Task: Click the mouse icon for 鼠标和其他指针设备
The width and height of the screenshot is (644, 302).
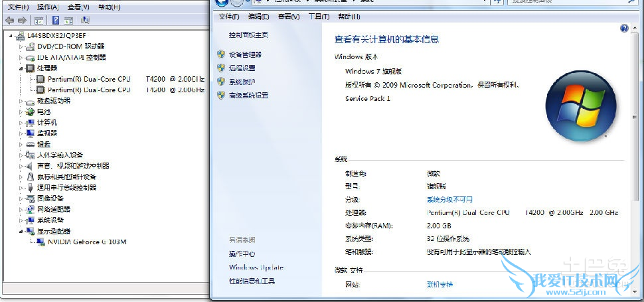Action: coord(30,177)
